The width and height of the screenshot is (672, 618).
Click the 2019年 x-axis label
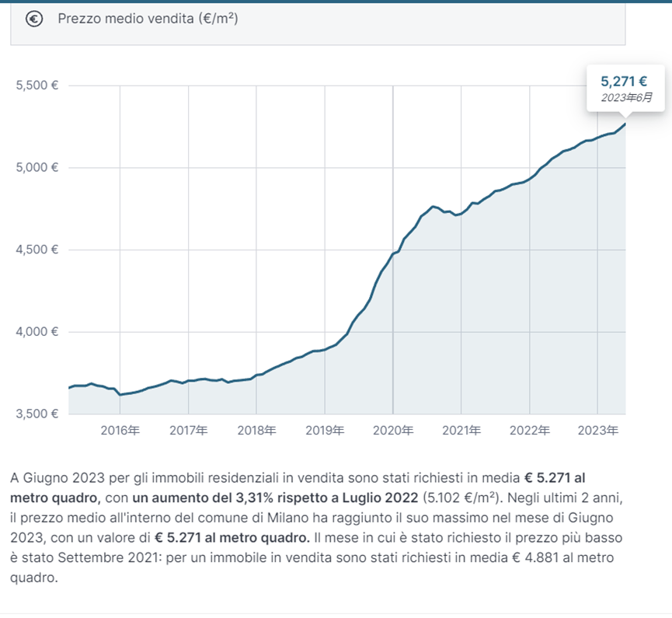pos(325,430)
